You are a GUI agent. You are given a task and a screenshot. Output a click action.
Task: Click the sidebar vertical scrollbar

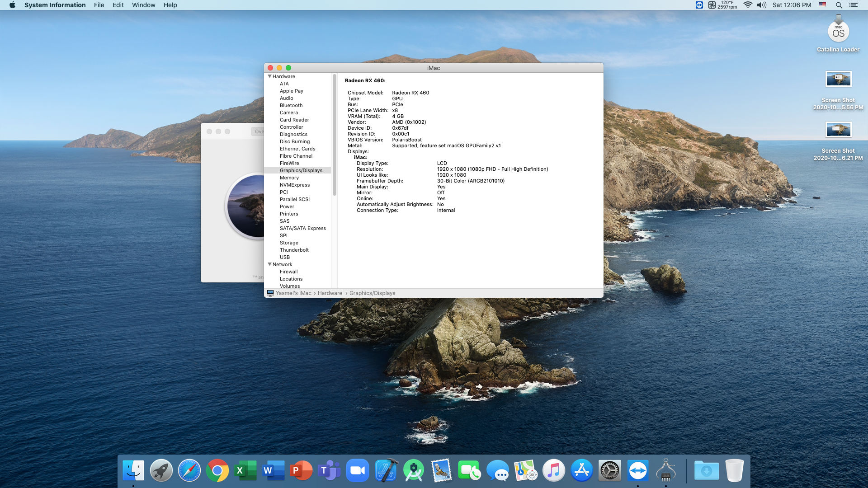(x=335, y=136)
